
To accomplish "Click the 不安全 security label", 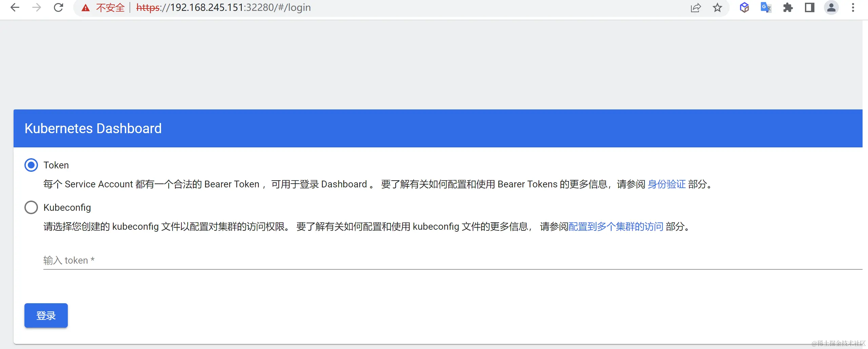I will [x=111, y=7].
